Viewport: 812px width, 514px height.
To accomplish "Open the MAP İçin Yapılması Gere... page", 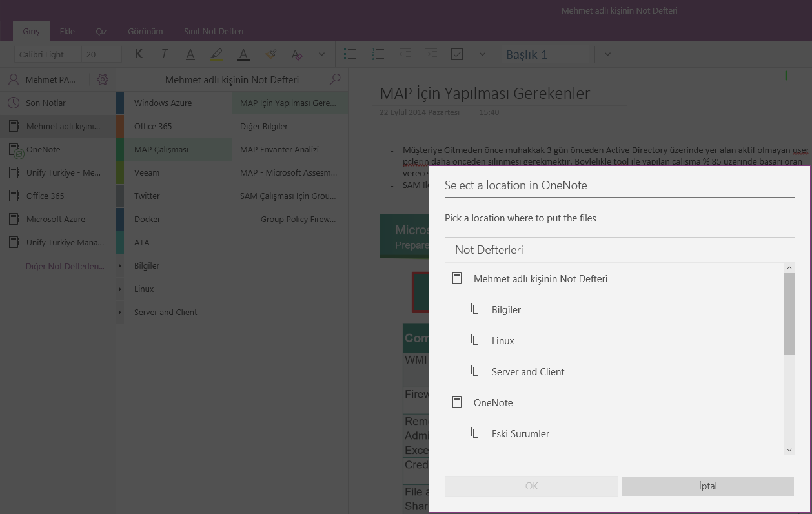I will coord(290,103).
